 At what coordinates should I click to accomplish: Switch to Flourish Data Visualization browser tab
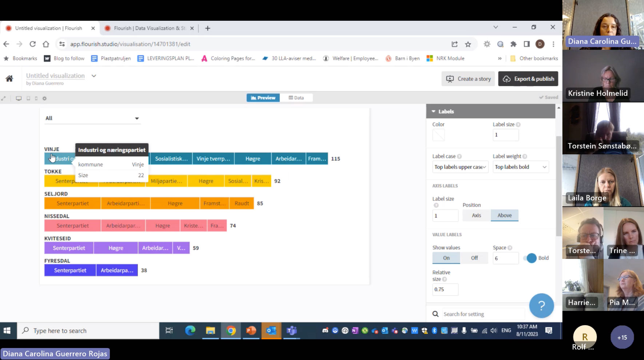coord(149,28)
